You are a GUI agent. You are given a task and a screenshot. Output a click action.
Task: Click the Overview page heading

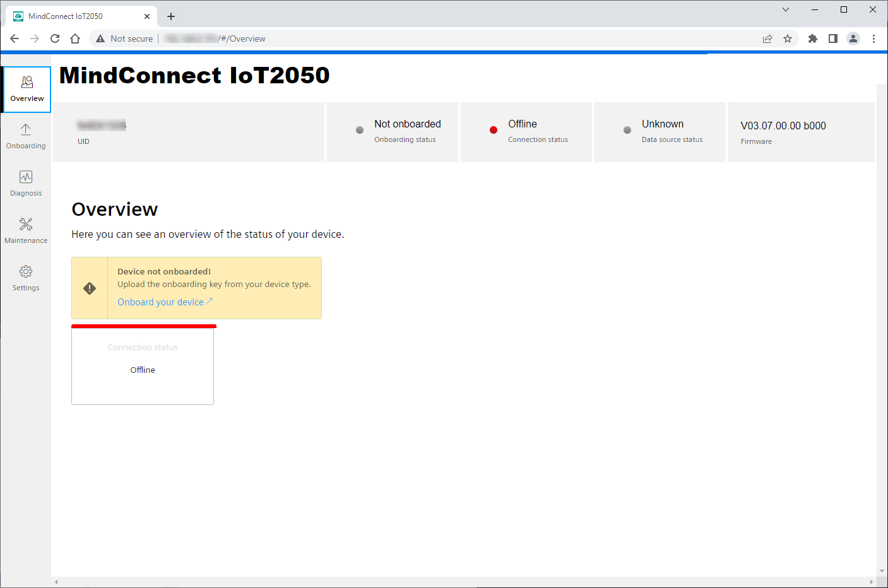coord(115,209)
